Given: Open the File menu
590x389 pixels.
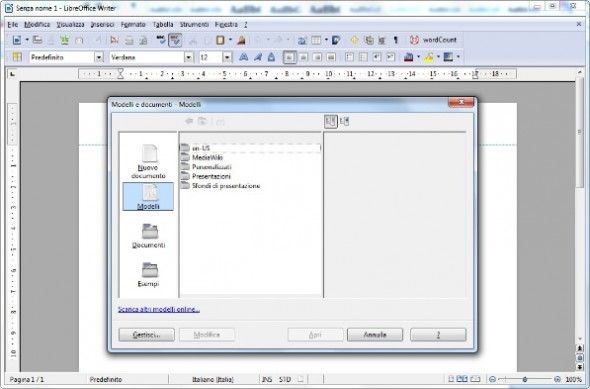Looking at the screenshot, I should [12, 24].
